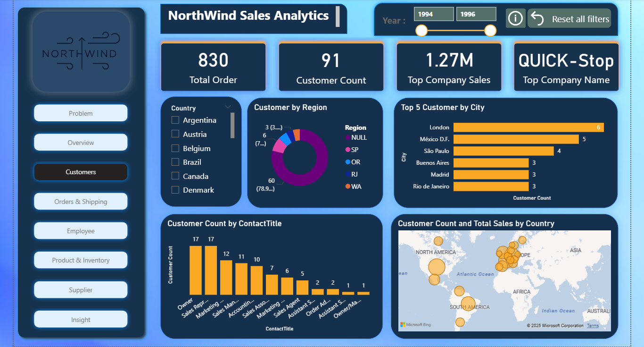Click the Rio de Janeiro bar
The width and height of the screenshot is (644, 347).
coord(491,186)
